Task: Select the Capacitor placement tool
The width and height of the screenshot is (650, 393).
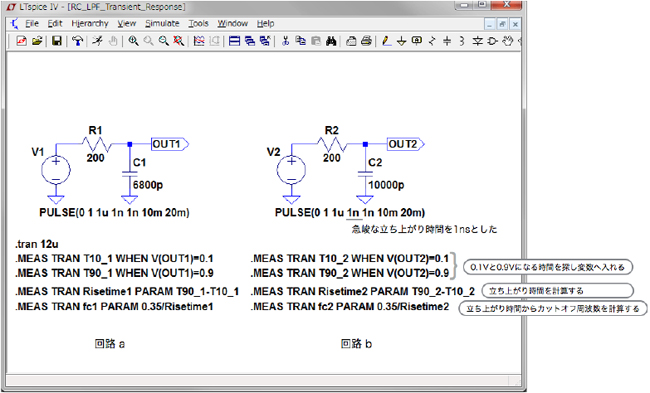Action: click(x=447, y=41)
